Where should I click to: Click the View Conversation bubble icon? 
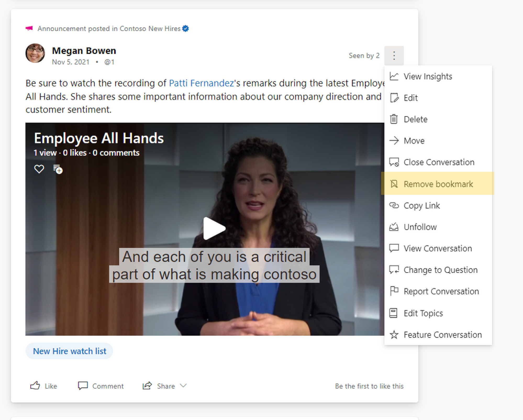pyautogui.click(x=394, y=248)
